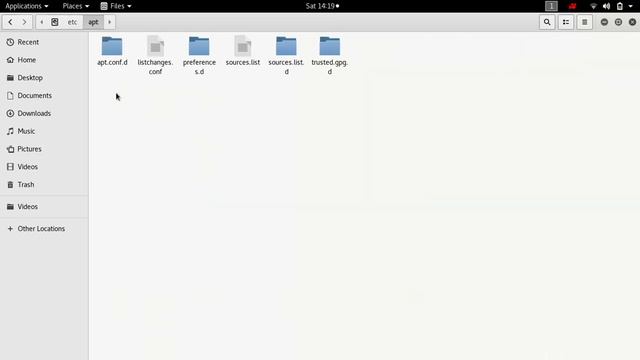Open the search tool
The width and height of the screenshot is (640, 360).
point(547,22)
